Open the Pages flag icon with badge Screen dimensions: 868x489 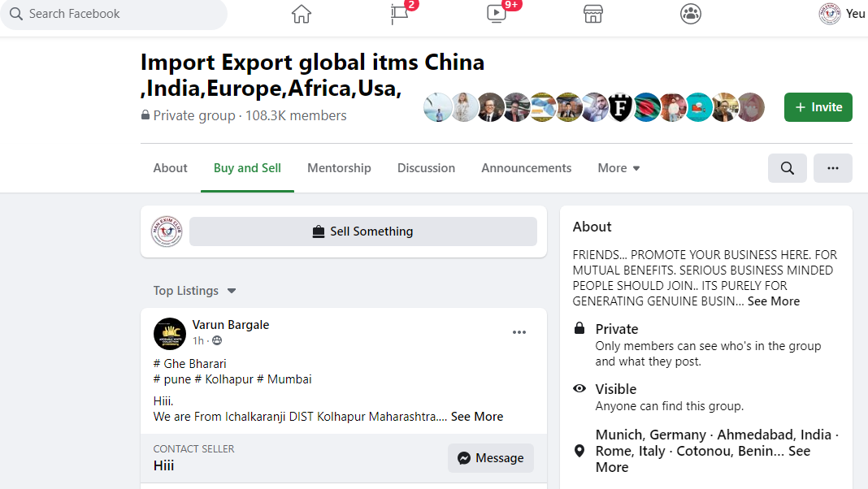click(x=400, y=14)
